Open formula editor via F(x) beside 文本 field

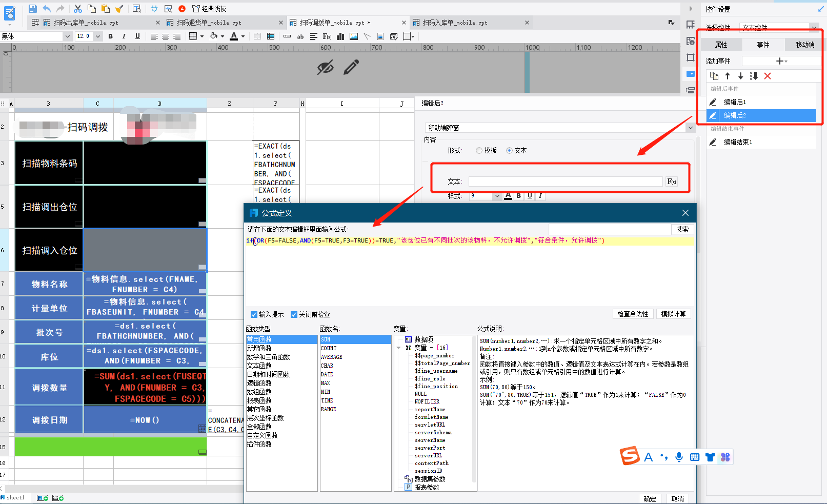672,182
